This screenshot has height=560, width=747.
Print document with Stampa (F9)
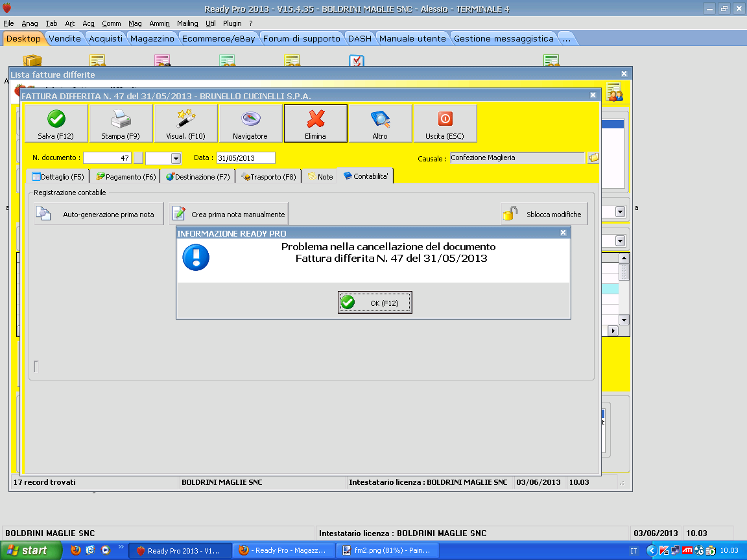coord(121,123)
